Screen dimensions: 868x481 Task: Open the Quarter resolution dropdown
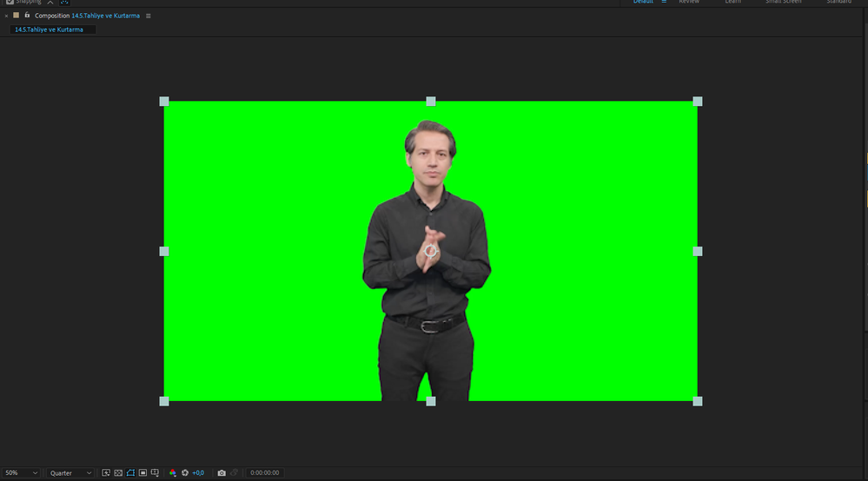[70, 472]
